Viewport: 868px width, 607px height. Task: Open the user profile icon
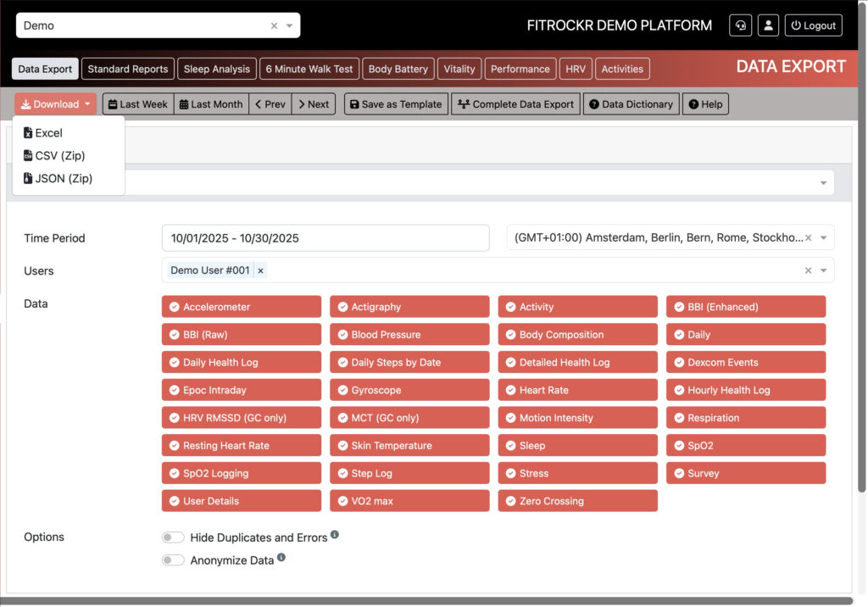pos(768,25)
